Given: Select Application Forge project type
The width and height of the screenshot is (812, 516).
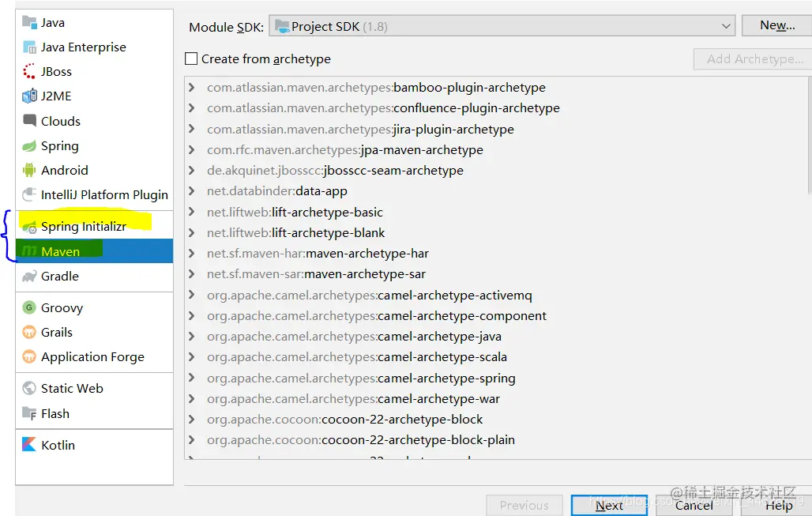Looking at the screenshot, I should (94, 357).
